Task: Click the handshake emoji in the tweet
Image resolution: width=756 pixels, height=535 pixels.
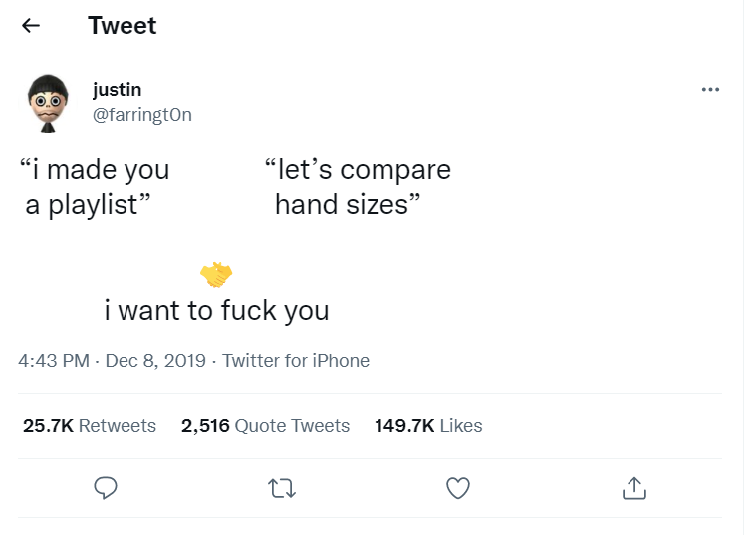Action: point(216,273)
